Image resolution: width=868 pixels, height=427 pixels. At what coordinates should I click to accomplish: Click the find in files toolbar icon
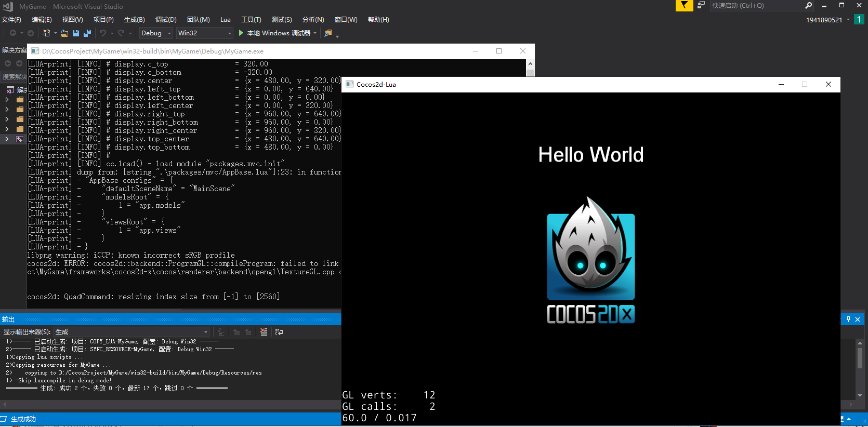coord(328,33)
